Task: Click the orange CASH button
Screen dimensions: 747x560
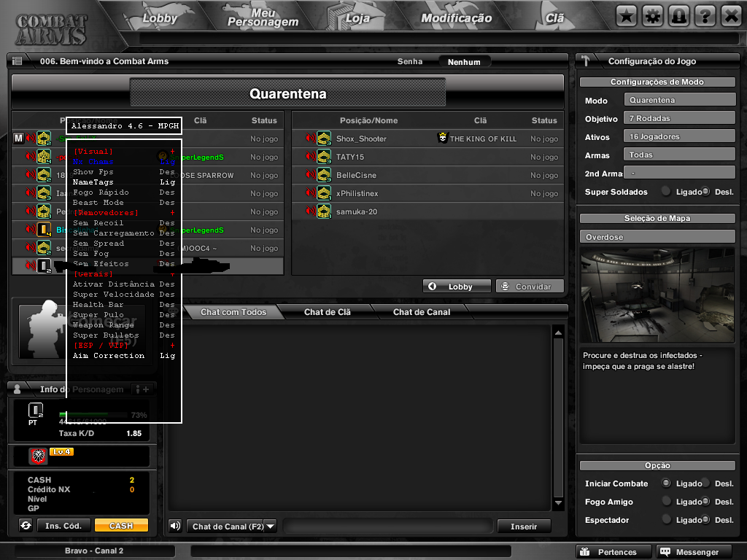Action: pyautogui.click(x=121, y=526)
